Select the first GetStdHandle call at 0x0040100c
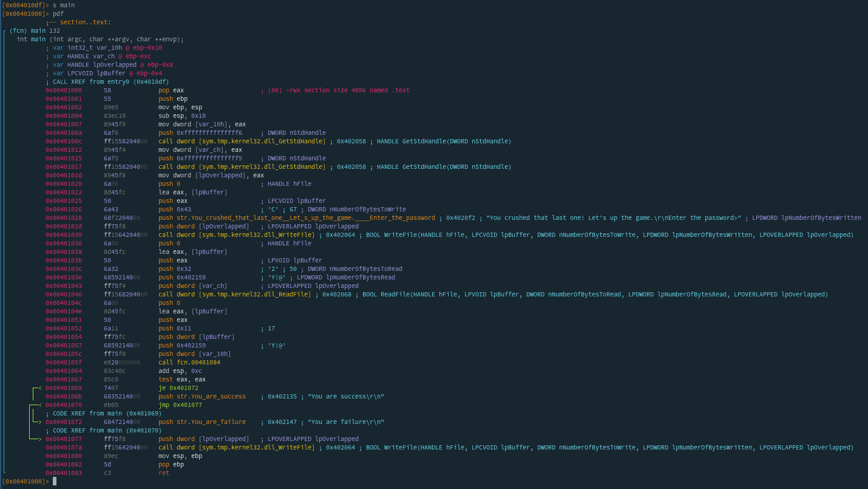This screenshot has height=489, width=868. (x=242, y=141)
